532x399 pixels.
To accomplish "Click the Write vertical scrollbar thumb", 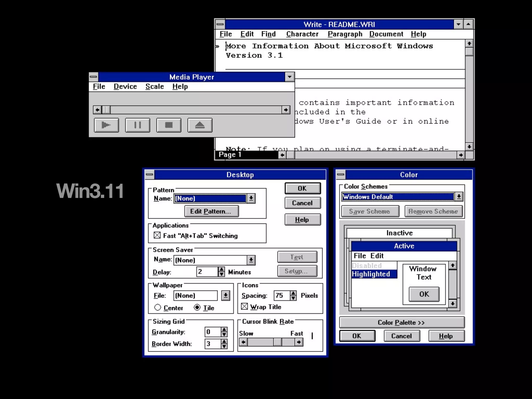I will [469, 52].
